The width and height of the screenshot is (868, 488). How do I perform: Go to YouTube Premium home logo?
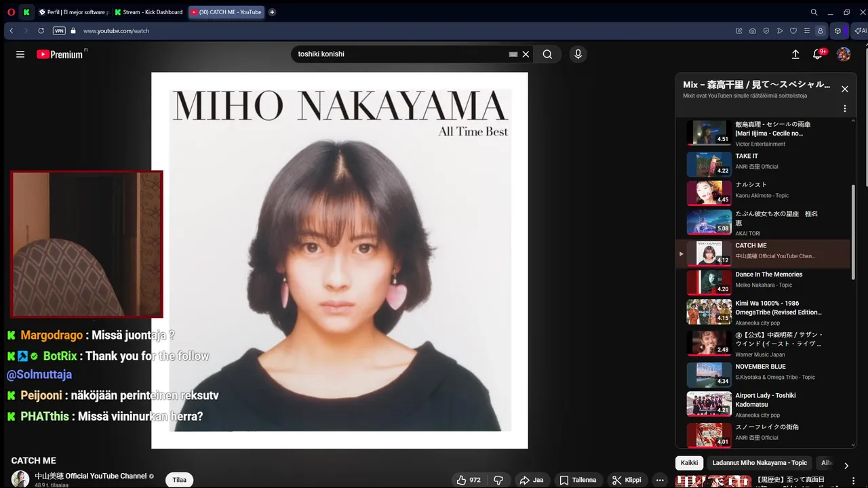tap(60, 54)
